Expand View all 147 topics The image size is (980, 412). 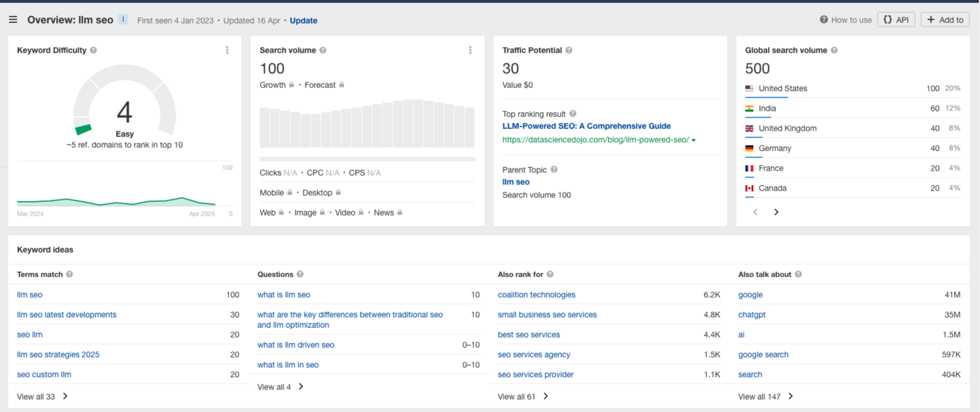pyautogui.click(x=766, y=397)
